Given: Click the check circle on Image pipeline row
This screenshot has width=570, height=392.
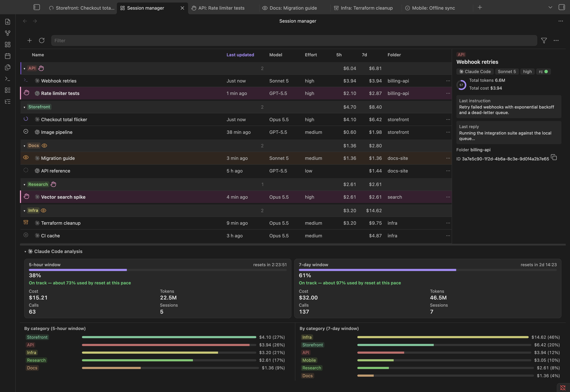Looking at the screenshot, I should [26, 131].
